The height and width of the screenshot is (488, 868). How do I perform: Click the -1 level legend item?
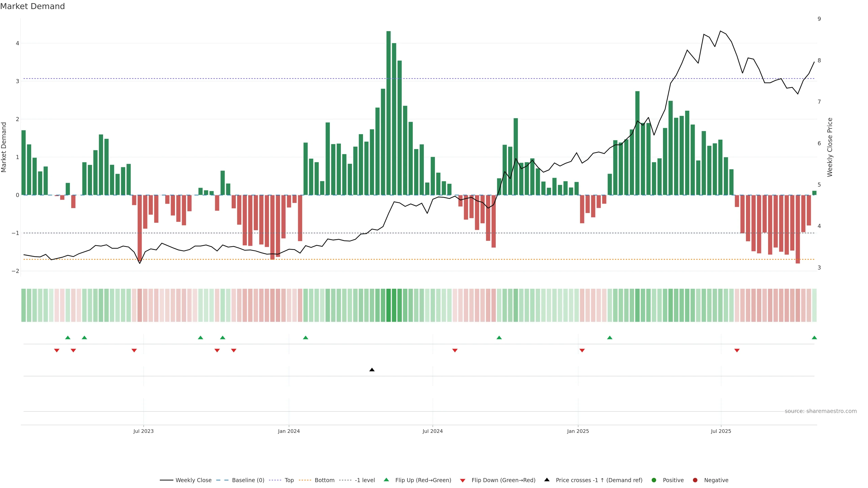point(365,480)
